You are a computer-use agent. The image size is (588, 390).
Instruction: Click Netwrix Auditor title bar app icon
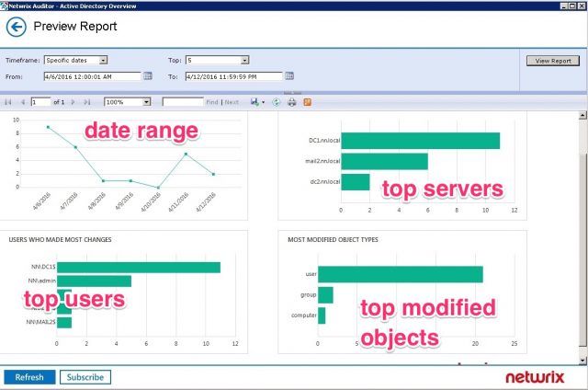(x=4, y=6)
